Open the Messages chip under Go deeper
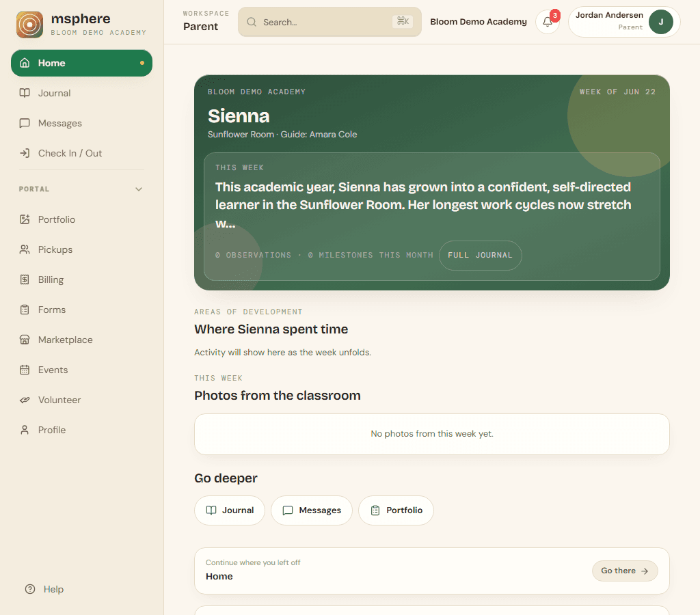The width and height of the screenshot is (700, 615). pyautogui.click(x=312, y=510)
